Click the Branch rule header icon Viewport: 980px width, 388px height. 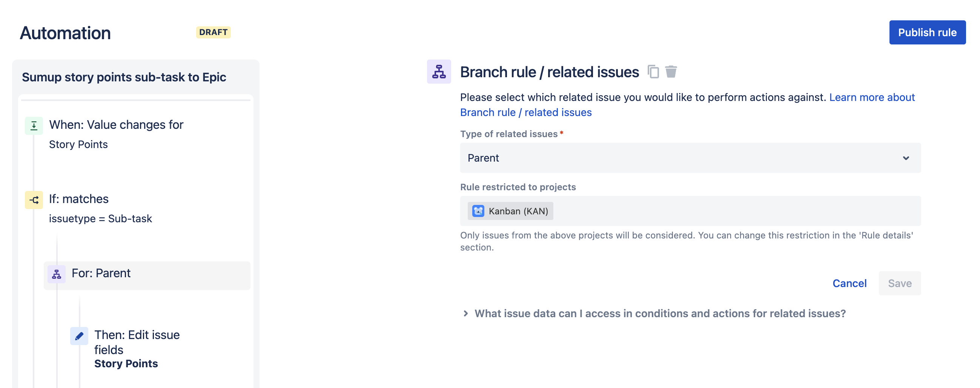[x=439, y=72]
